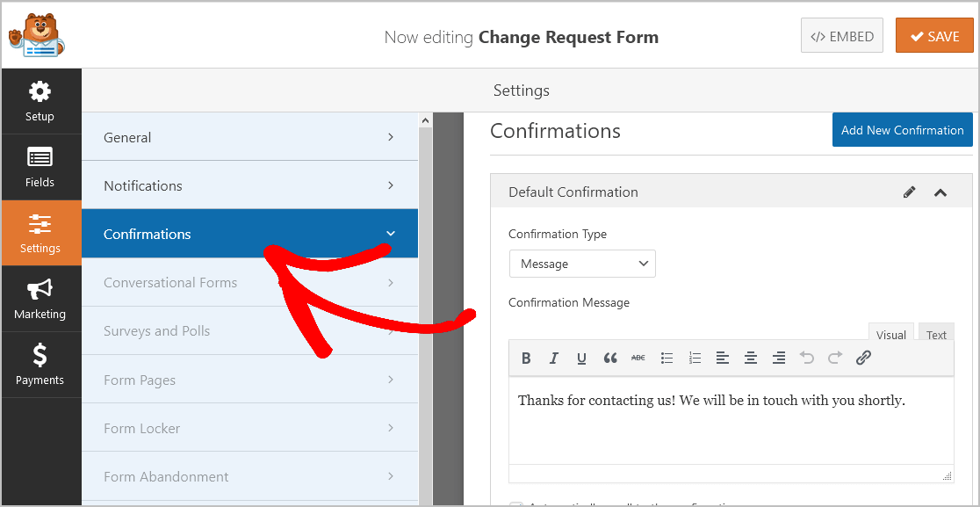Insert a bulleted list
This screenshot has width=980, height=507.
click(x=667, y=359)
